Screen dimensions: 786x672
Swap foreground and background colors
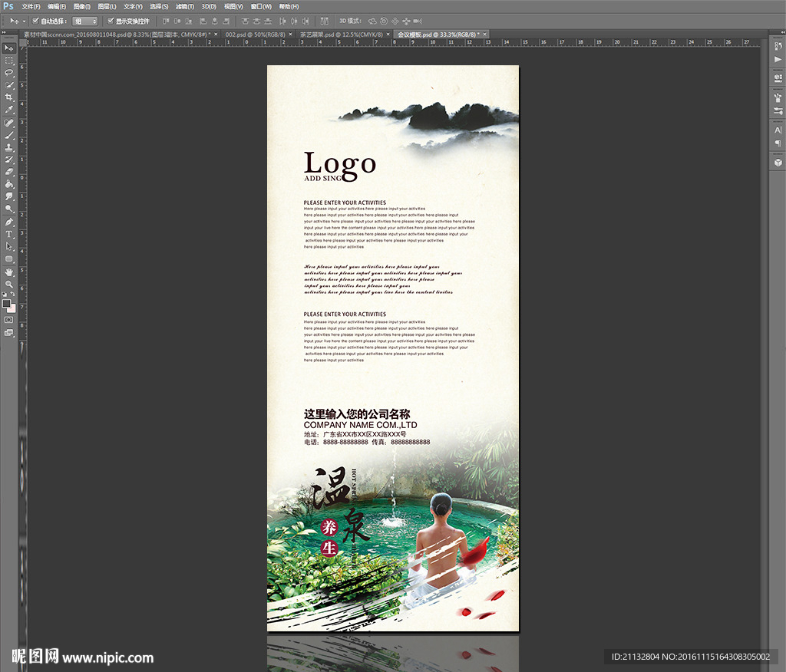(x=12, y=294)
